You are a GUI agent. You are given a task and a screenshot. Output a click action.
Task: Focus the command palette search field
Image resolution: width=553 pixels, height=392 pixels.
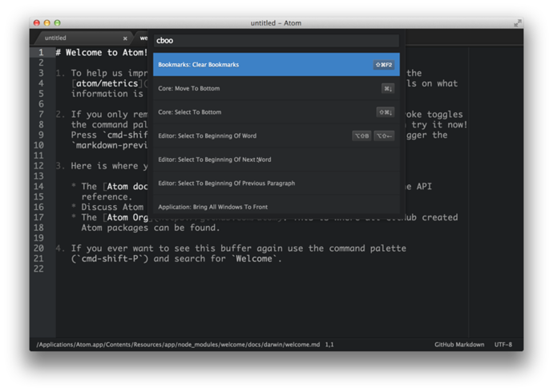pos(276,41)
